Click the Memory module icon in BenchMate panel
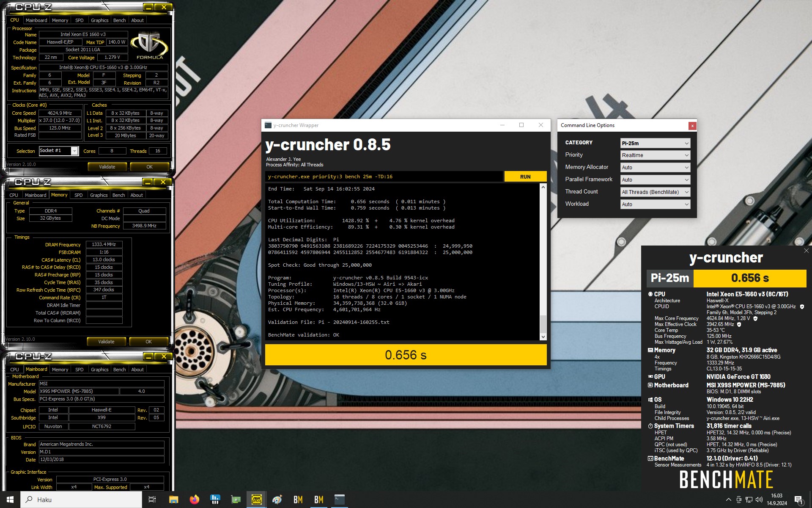The width and height of the screenshot is (812, 508). [650, 350]
